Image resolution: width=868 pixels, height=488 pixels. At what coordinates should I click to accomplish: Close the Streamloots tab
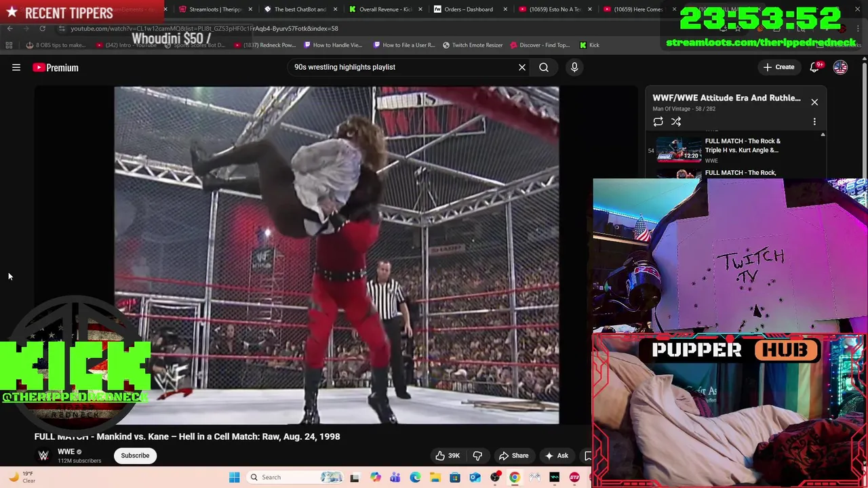(x=250, y=9)
